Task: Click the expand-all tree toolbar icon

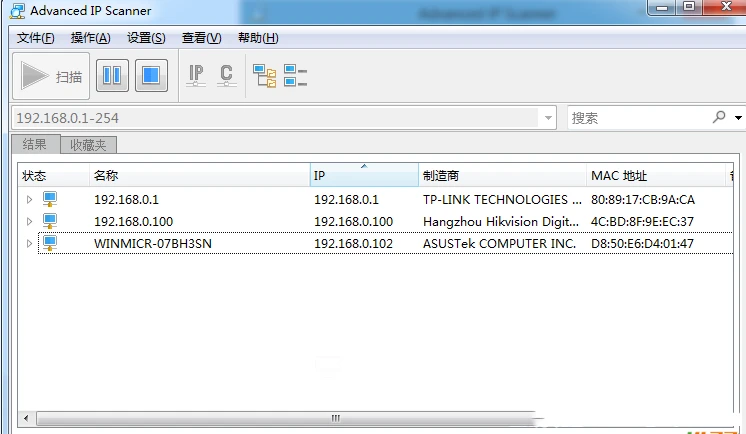Action: click(x=265, y=76)
